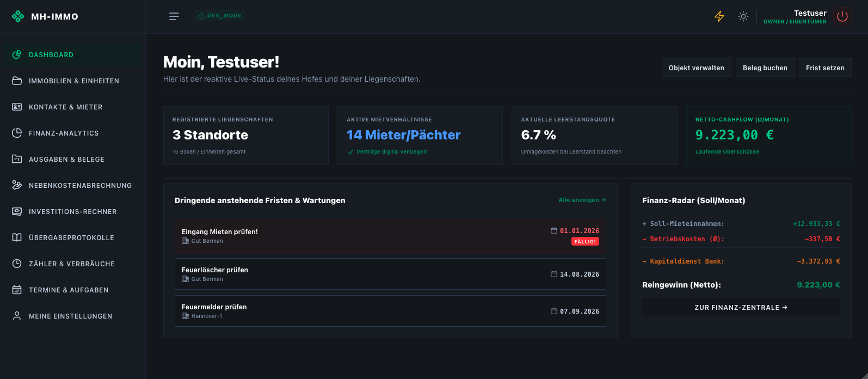Image resolution: width=868 pixels, height=379 pixels.
Task: Navigate to Termine & Aufgaben
Action: pos(73,290)
